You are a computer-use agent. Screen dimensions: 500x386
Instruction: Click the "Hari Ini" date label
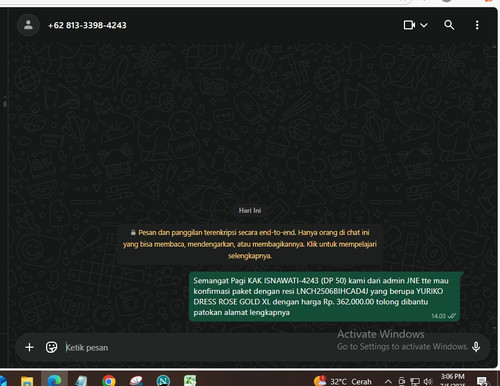[250, 210]
